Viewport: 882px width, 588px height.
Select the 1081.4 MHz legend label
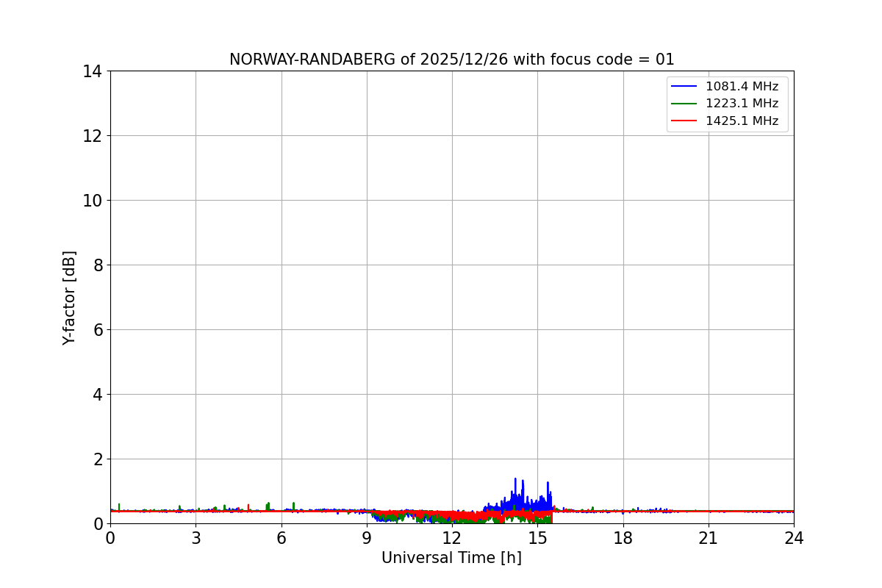pos(742,87)
